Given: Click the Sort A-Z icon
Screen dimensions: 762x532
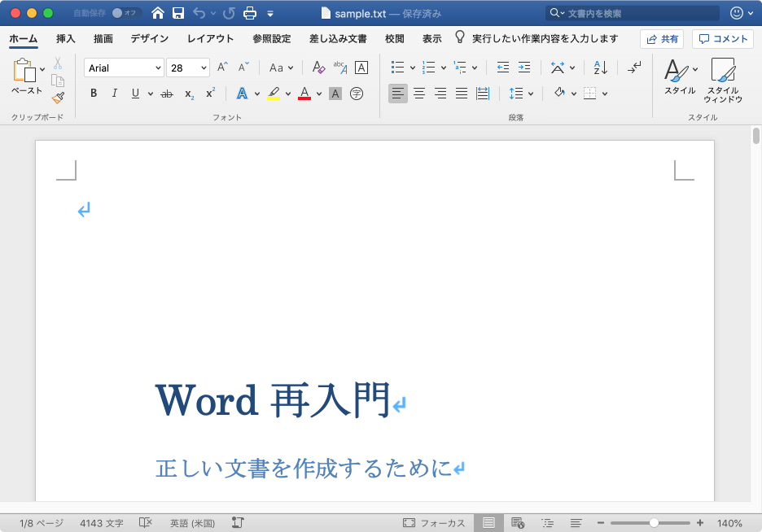Looking at the screenshot, I should point(601,68).
